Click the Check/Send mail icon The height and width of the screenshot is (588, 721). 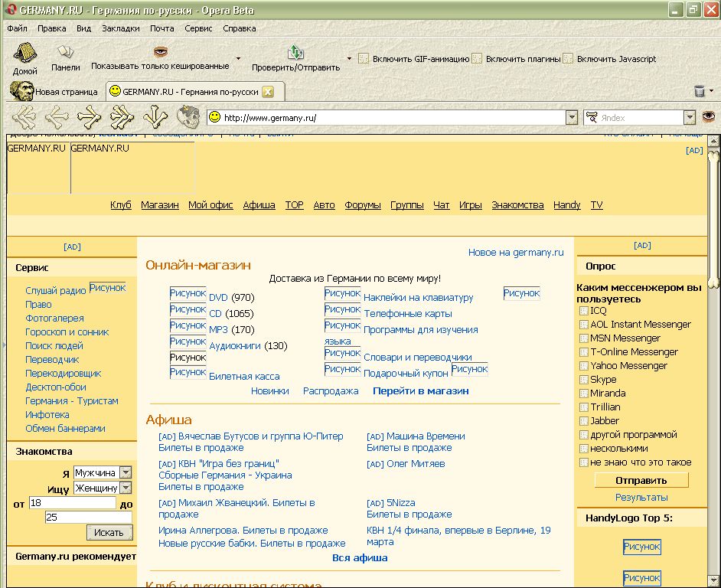point(295,52)
